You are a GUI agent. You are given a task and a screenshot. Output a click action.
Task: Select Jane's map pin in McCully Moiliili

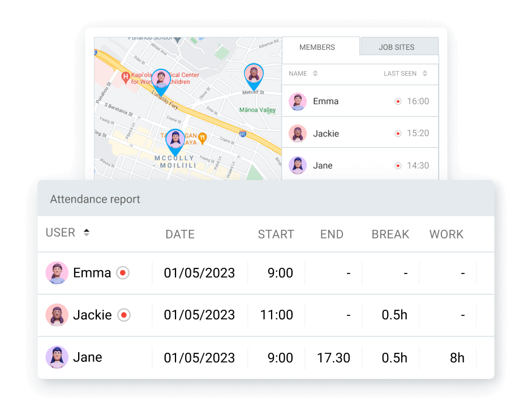(x=175, y=142)
